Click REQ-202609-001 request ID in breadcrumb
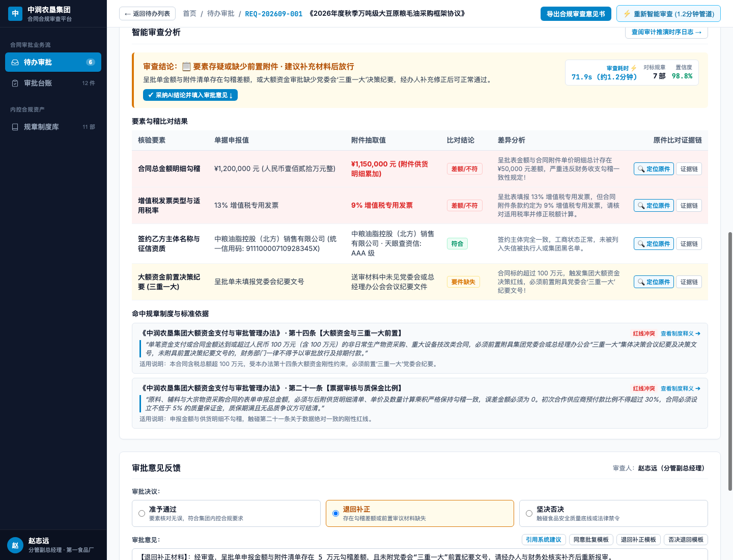The height and width of the screenshot is (560, 733). pos(274,14)
